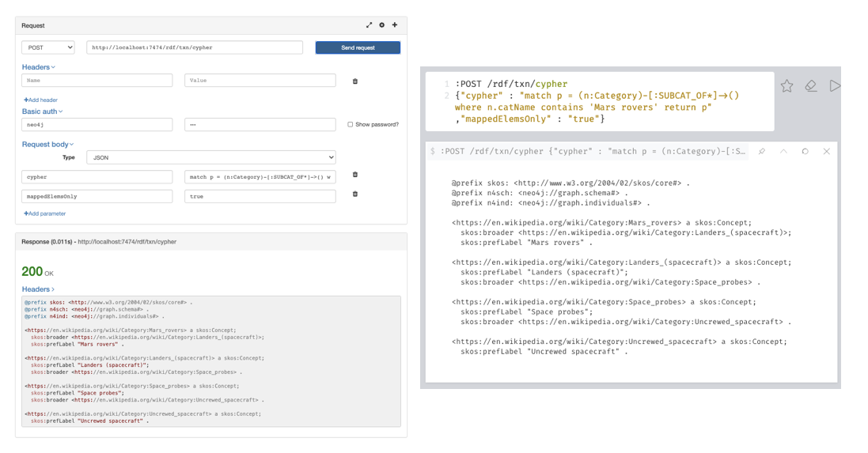This screenshot has height=453, width=868.
Task: Rerun query using frame refresh icon
Action: coord(805,151)
